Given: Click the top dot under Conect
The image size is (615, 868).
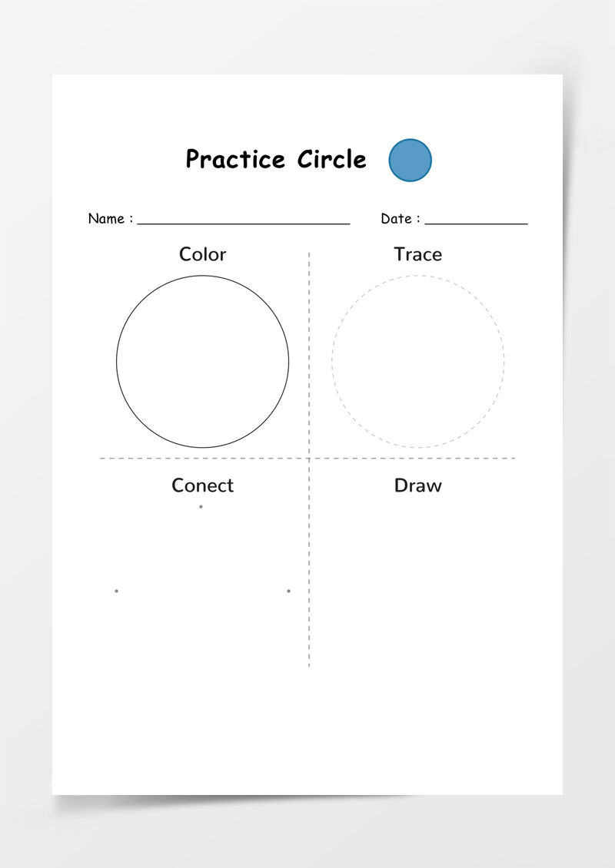Looking at the screenshot, I should pos(201,506).
